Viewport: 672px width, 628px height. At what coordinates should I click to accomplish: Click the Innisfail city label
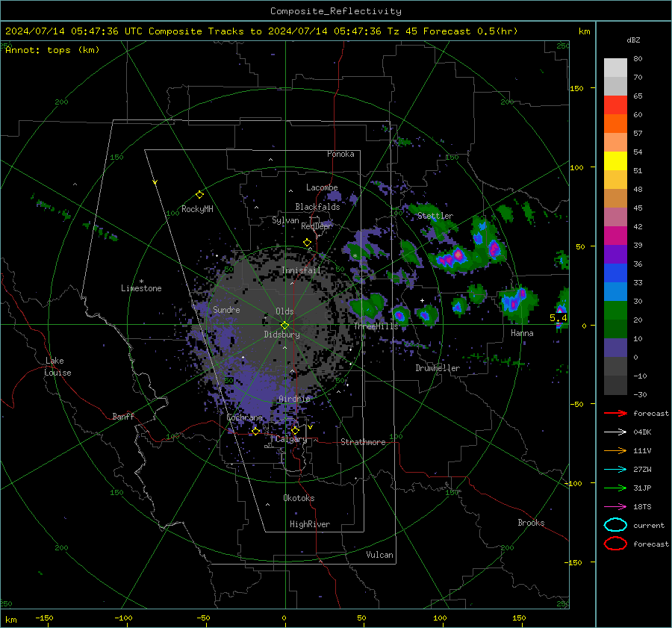coord(301,270)
